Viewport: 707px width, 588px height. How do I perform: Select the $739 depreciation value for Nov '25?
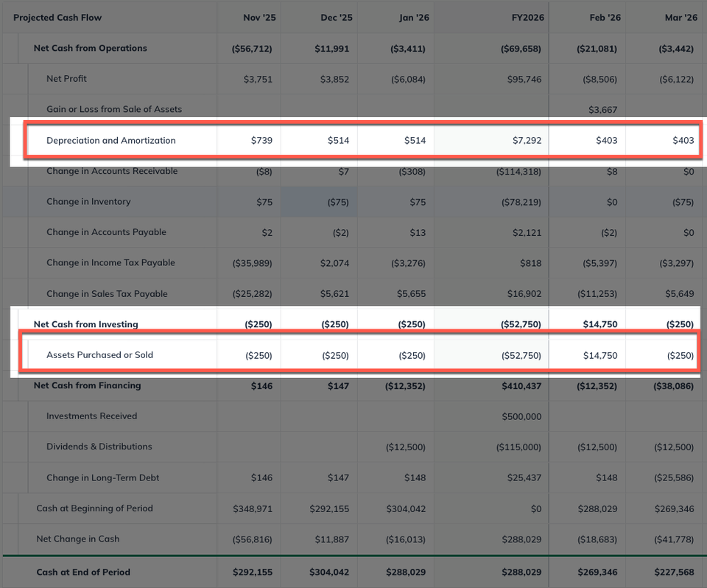261,140
